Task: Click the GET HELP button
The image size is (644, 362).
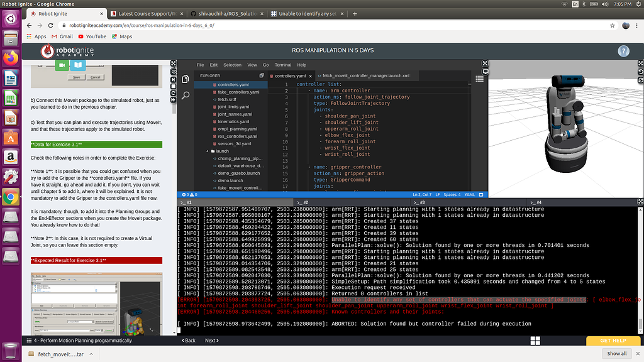Action: (x=613, y=340)
